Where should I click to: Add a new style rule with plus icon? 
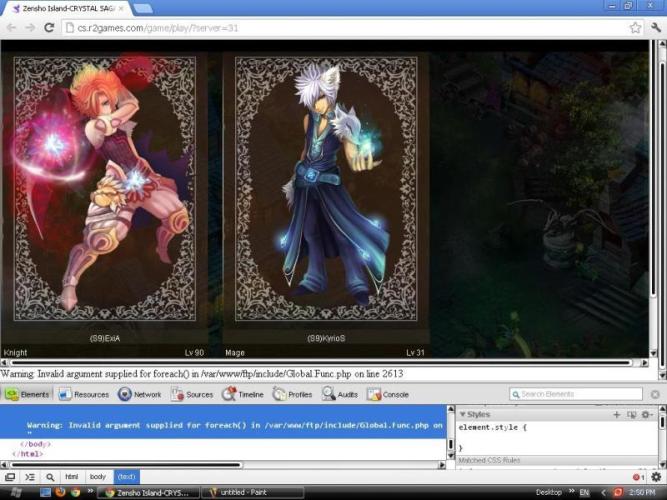point(617,414)
